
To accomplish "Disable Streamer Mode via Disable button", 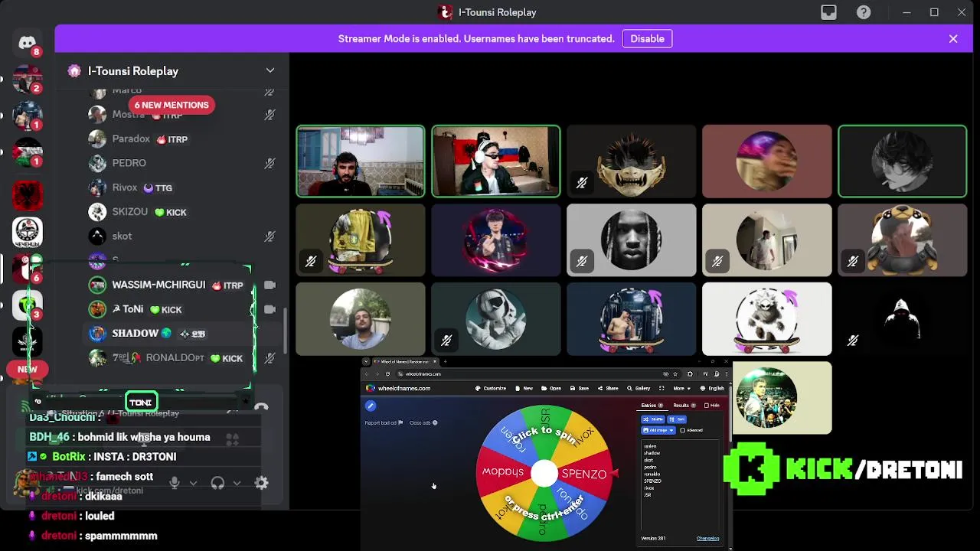I will click(647, 38).
